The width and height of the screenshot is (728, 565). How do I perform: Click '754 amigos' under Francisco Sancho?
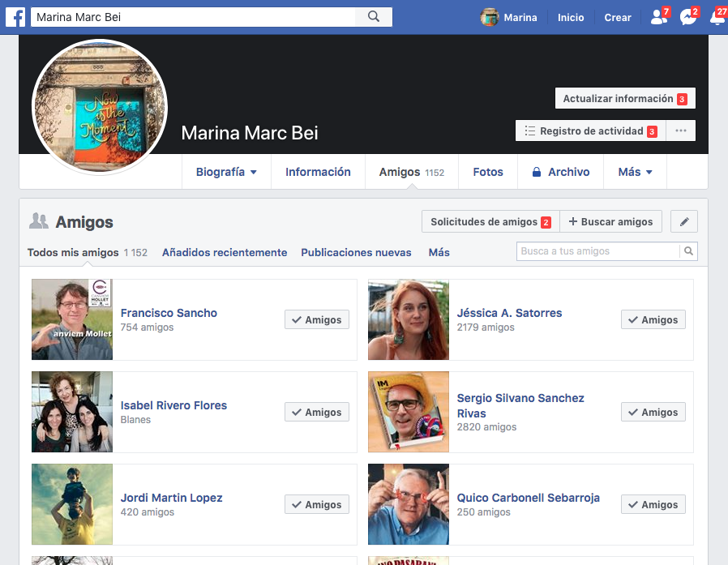click(x=147, y=327)
